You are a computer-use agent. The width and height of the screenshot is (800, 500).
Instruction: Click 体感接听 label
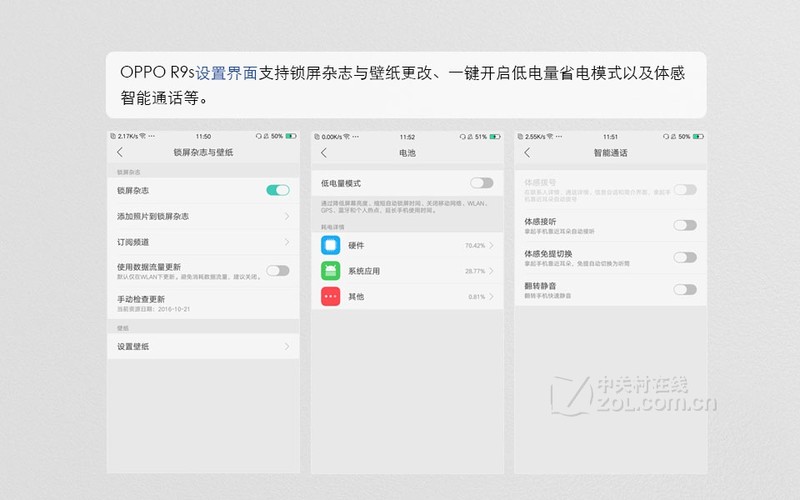point(540,221)
